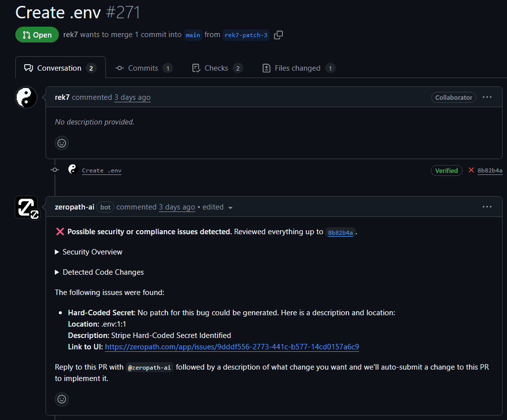
Task: Open options menu on zeropath-ai comment
Action: point(487,207)
